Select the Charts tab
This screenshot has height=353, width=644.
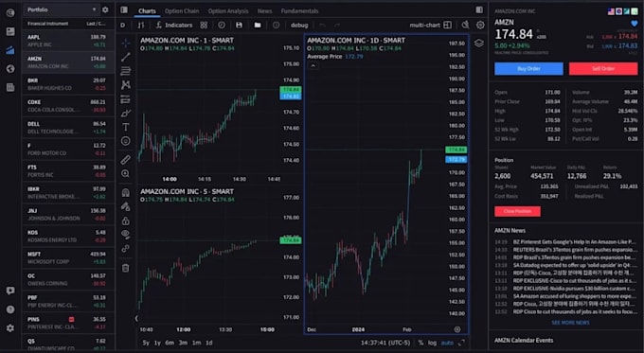pos(147,11)
